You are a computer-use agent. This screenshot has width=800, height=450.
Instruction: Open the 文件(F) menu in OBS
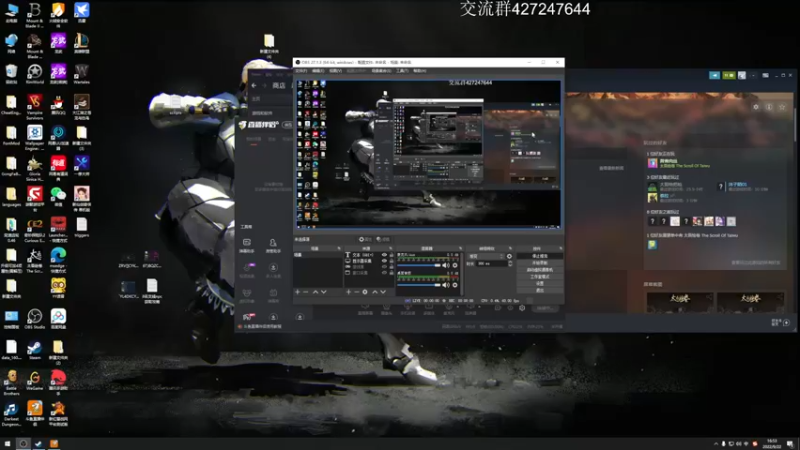(301, 71)
